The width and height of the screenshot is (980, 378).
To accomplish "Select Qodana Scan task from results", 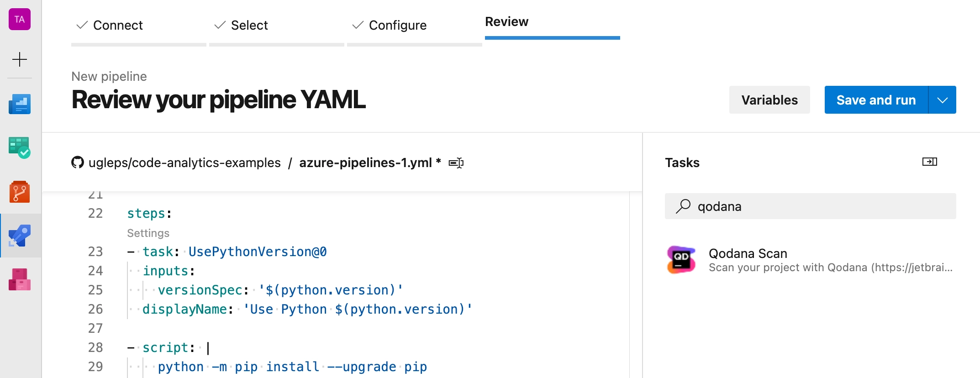I will point(811,260).
